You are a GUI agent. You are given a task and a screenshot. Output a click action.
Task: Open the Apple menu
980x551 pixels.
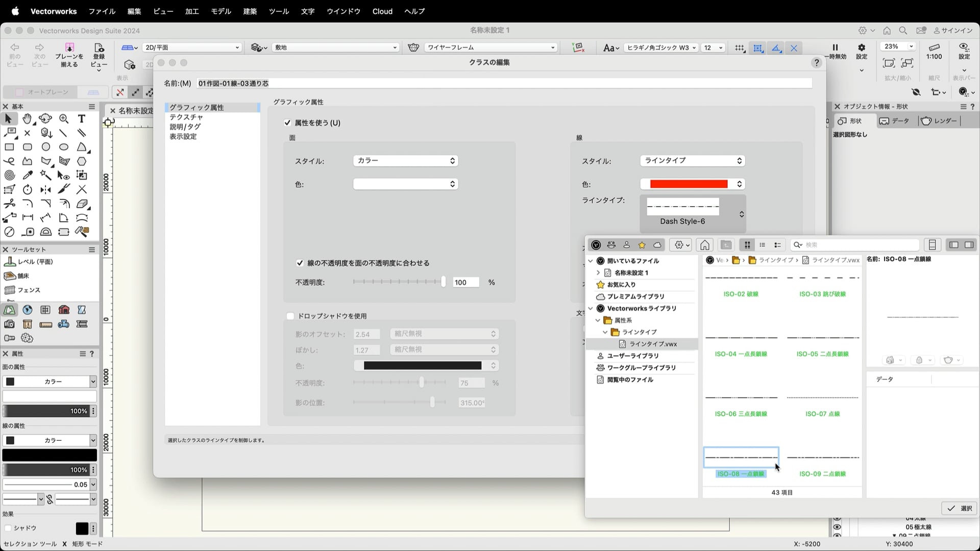(15, 11)
